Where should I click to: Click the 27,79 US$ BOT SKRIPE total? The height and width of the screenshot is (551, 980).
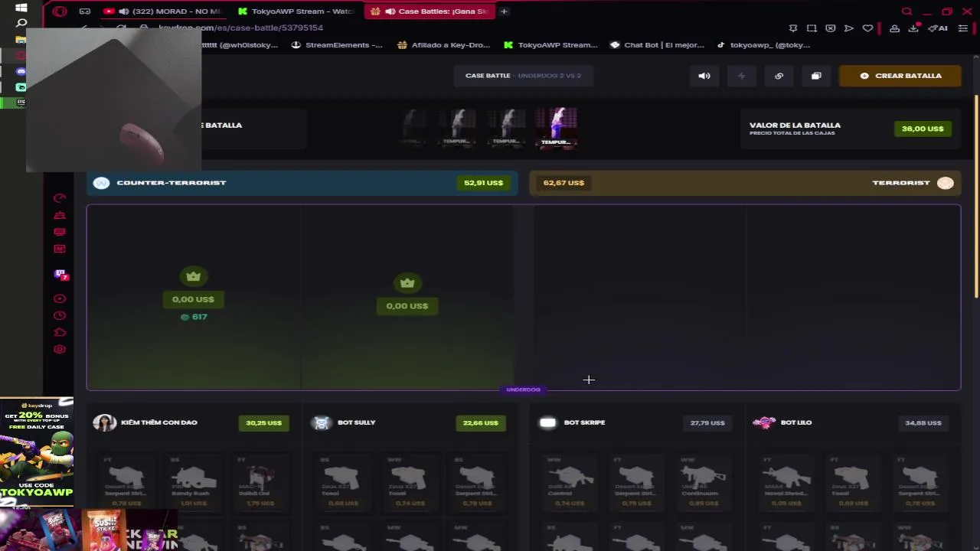coord(707,422)
